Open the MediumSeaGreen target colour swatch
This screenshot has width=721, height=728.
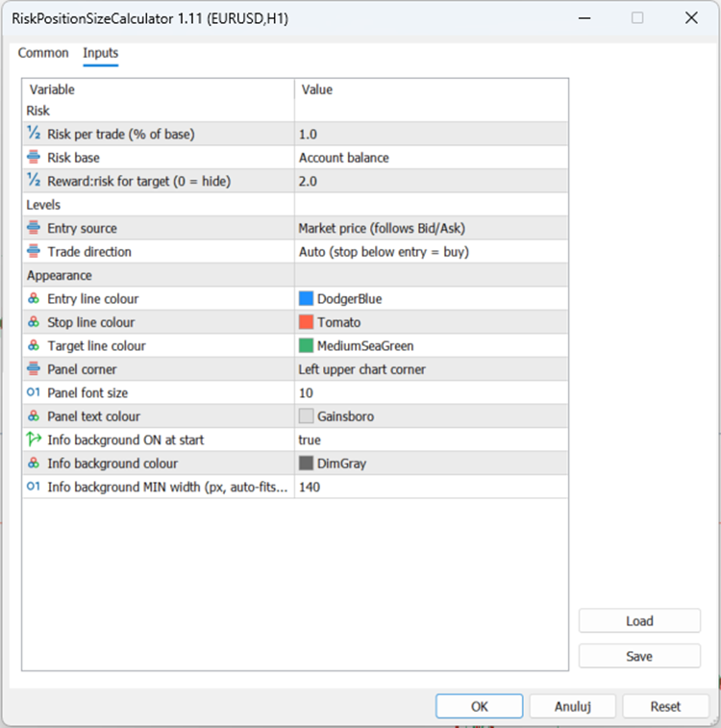pos(307,345)
